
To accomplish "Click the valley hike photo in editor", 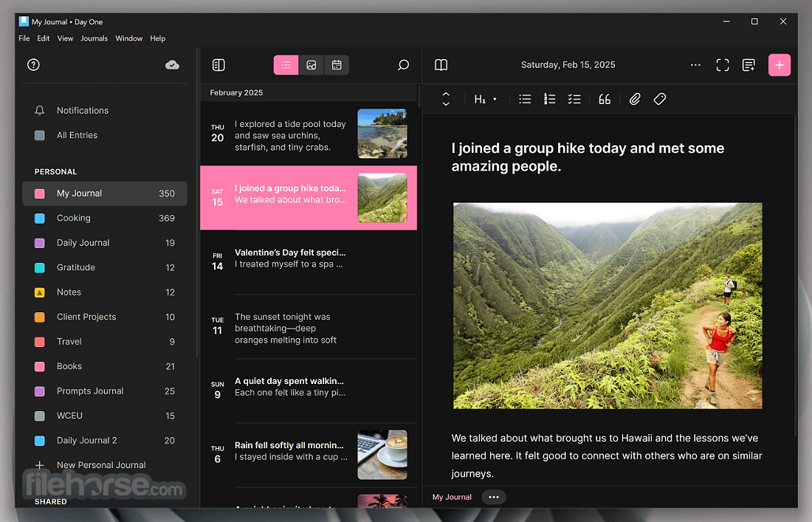I will (x=608, y=306).
